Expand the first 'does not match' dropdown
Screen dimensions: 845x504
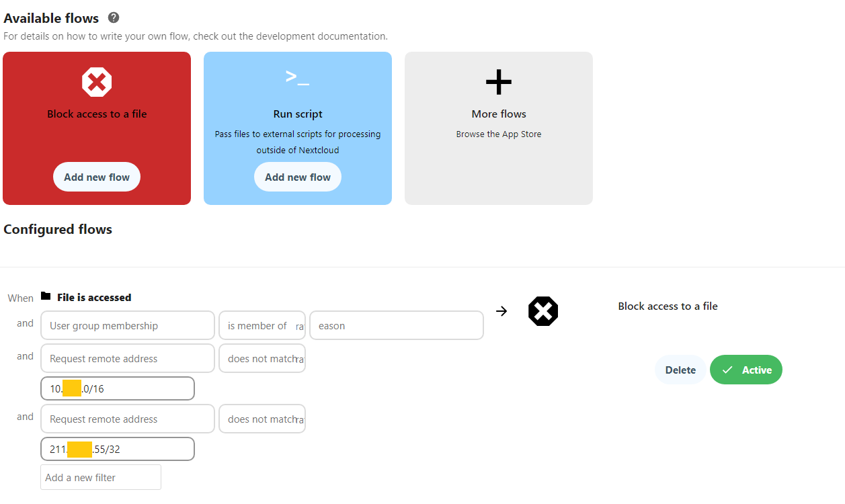click(x=262, y=358)
